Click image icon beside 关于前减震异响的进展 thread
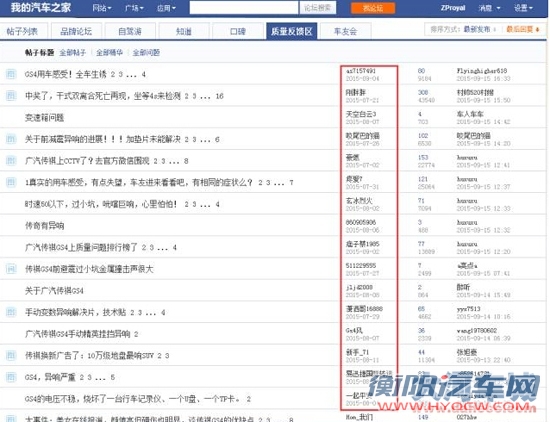Screen dimensions: 550x422 click(x=11, y=139)
